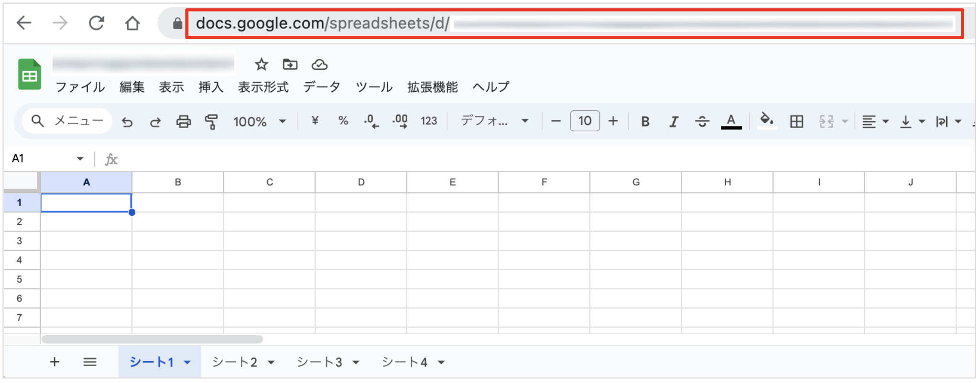Toggle bold formatting
Viewport: 980px width, 383px height.
click(x=645, y=122)
